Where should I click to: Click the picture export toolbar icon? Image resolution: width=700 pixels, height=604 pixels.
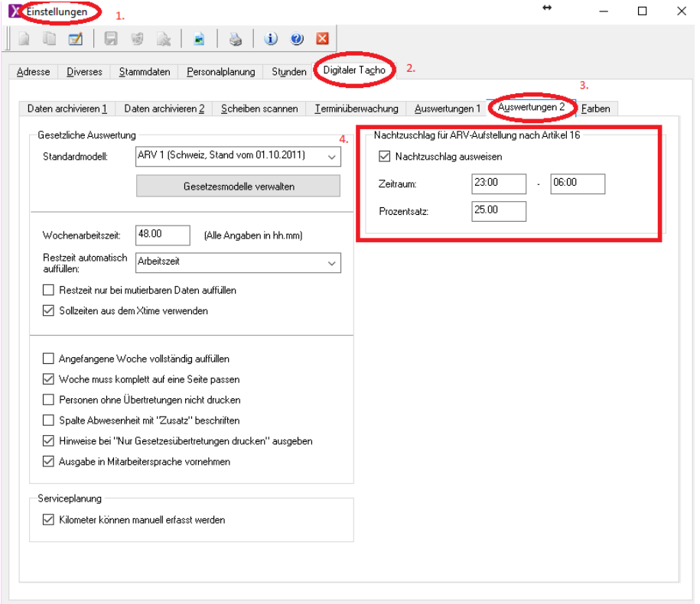tap(199, 40)
